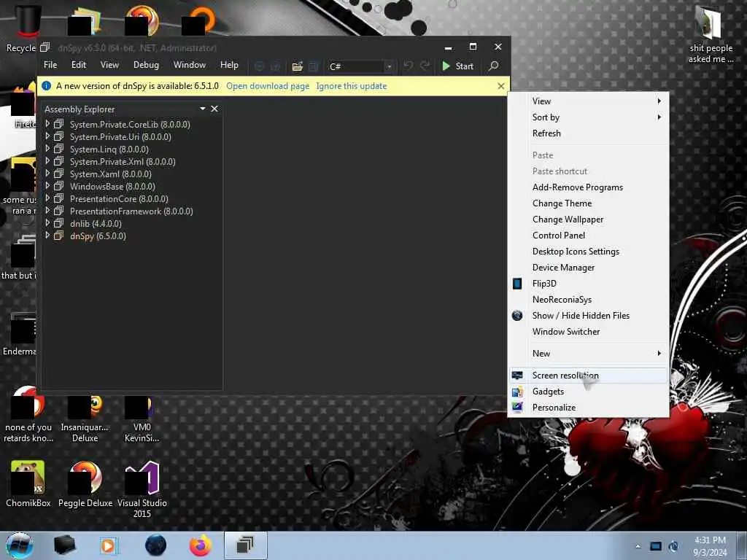747x560 pixels.
Task: Show hidden tray icons arrow
Action: pos(638,546)
